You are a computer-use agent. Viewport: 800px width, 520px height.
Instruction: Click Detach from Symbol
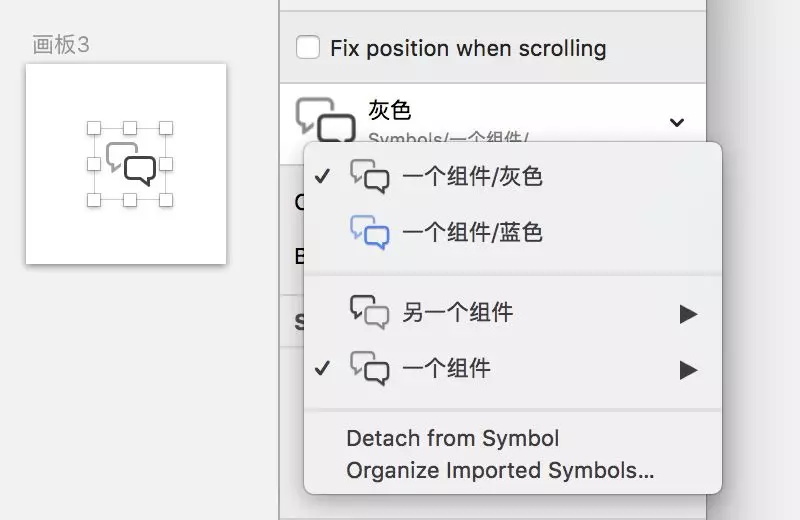pos(453,438)
